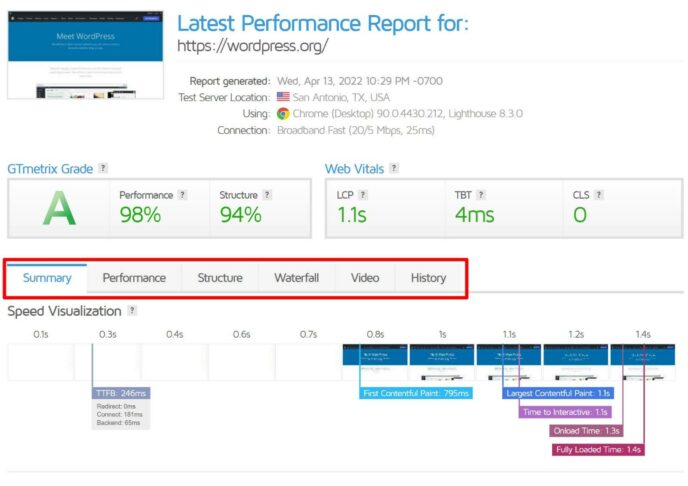688x486 pixels.
Task: Open the Video tab
Action: [x=365, y=278]
